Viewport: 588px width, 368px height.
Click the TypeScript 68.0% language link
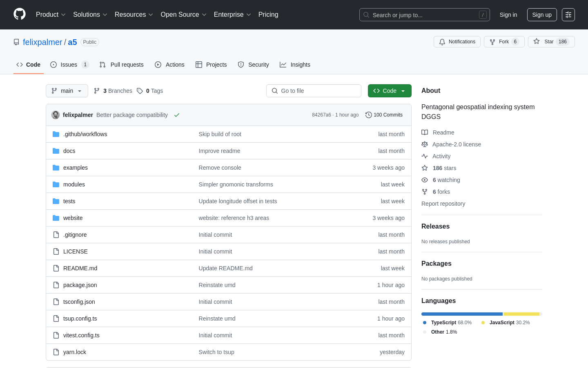pos(447,323)
